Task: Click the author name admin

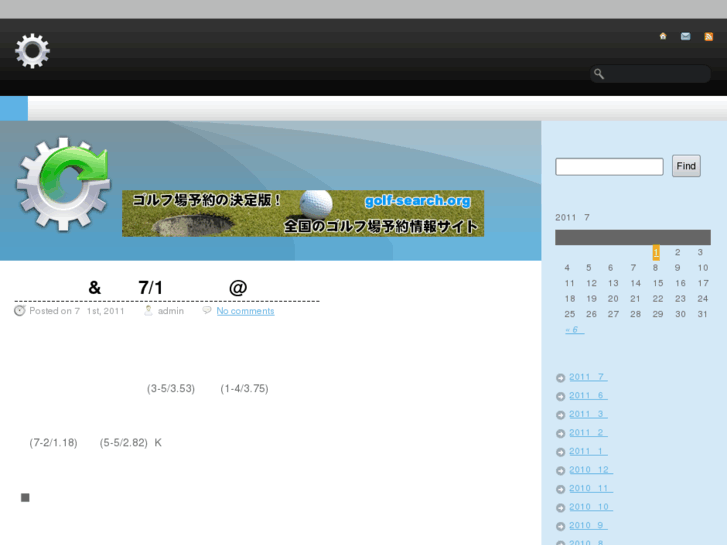Action: 171,311
